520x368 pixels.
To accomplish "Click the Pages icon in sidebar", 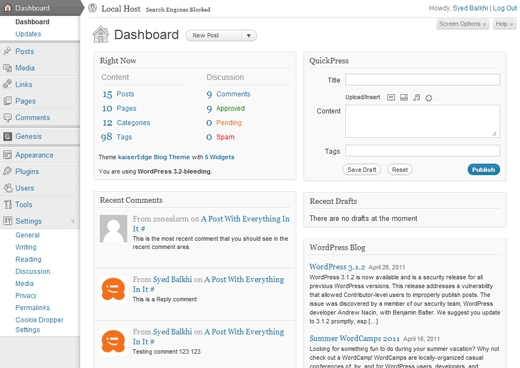I will click(7, 101).
